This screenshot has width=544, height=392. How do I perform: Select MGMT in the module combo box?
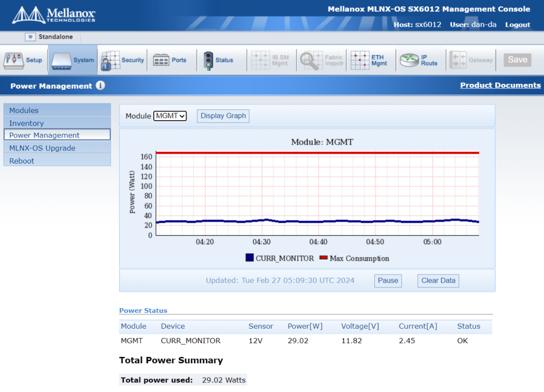point(170,116)
